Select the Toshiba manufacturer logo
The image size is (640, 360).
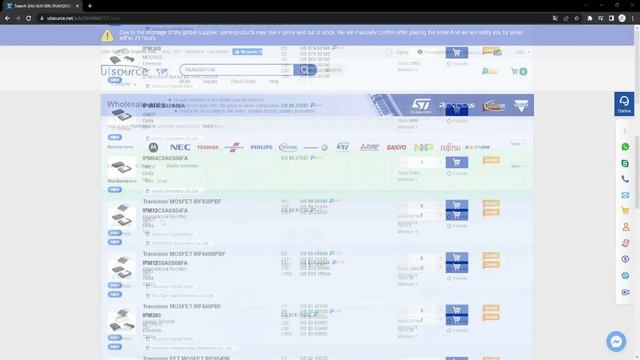208,147
